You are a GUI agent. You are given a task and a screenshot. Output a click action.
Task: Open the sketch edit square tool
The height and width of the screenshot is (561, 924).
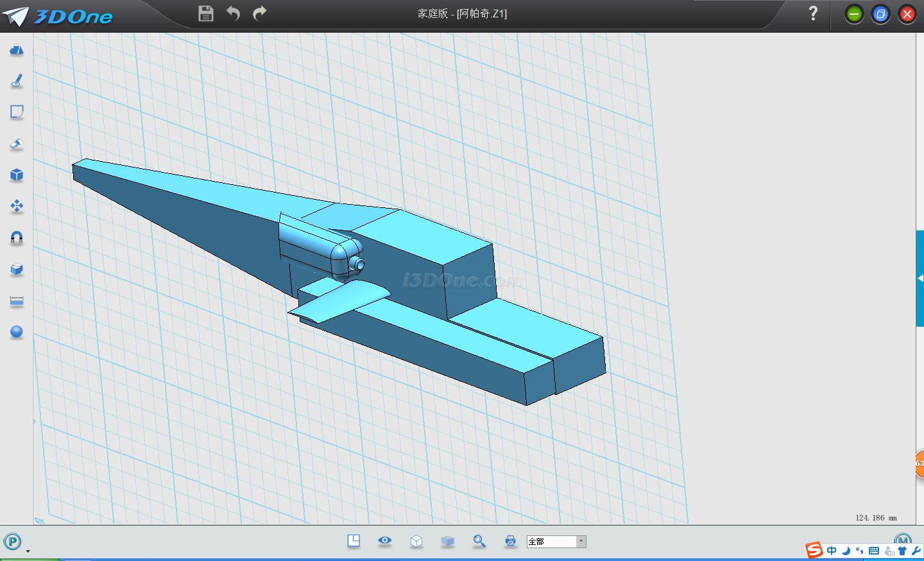pos(17,112)
